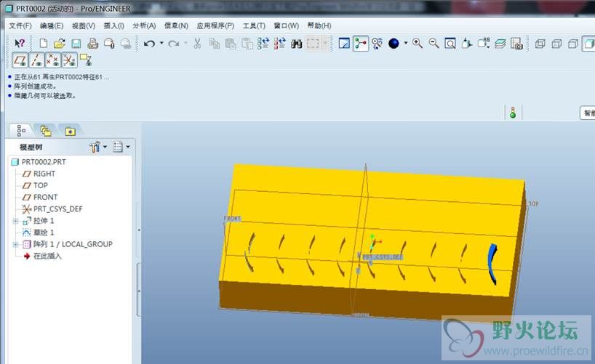Switch to shaded display style

588,44
